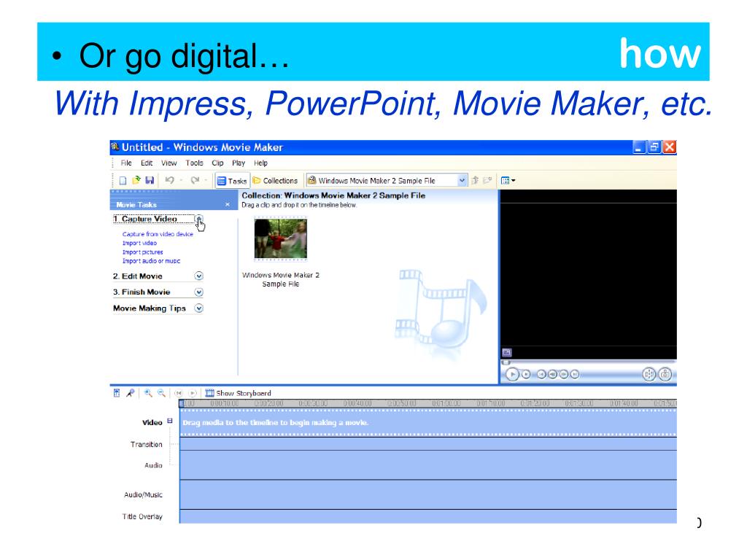Open the collection selector dropdown

[462, 181]
